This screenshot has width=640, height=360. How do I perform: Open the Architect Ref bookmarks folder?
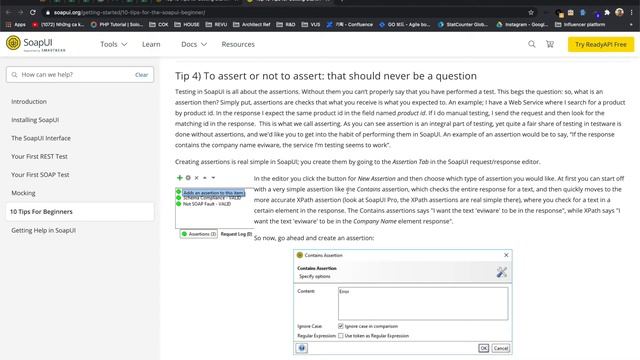pos(251,24)
